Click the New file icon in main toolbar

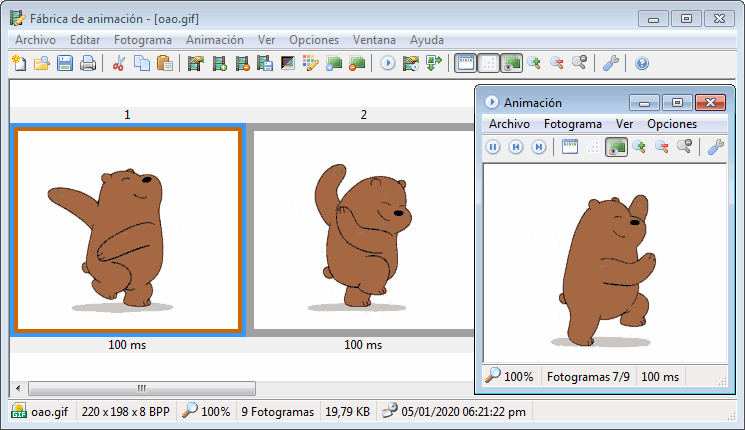(x=19, y=63)
